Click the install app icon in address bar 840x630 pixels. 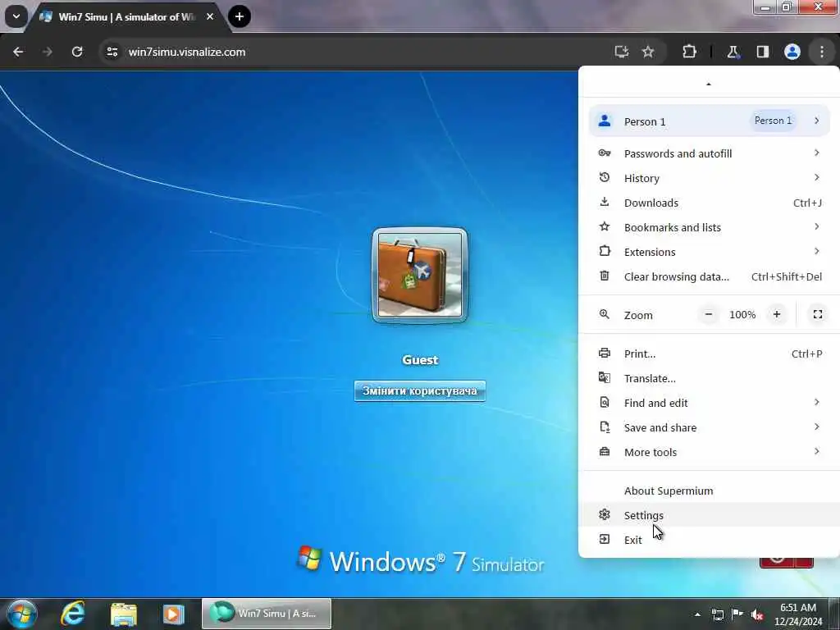622,52
